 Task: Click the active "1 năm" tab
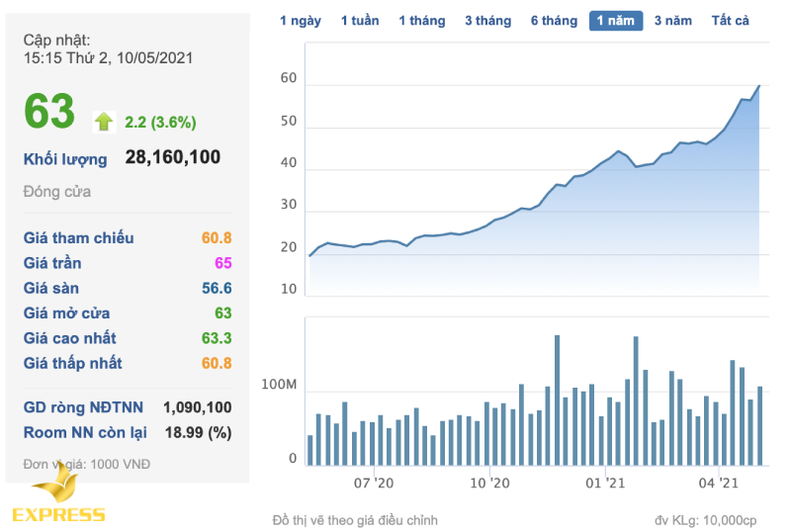point(616,21)
